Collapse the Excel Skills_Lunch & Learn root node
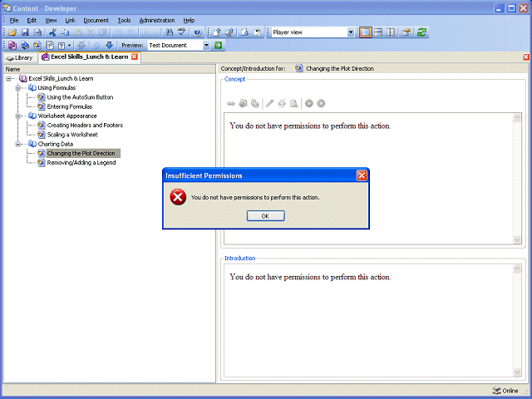Viewport: 532px width, 399px height. point(8,79)
